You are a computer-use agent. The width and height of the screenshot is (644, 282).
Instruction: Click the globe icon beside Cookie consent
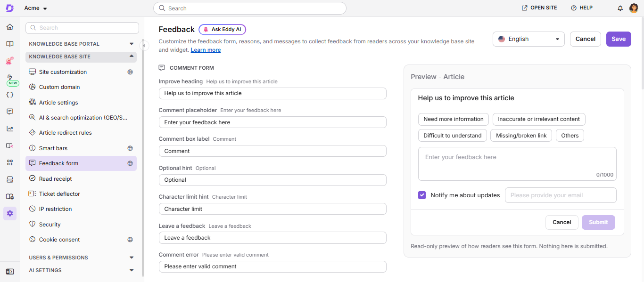click(x=130, y=240)
